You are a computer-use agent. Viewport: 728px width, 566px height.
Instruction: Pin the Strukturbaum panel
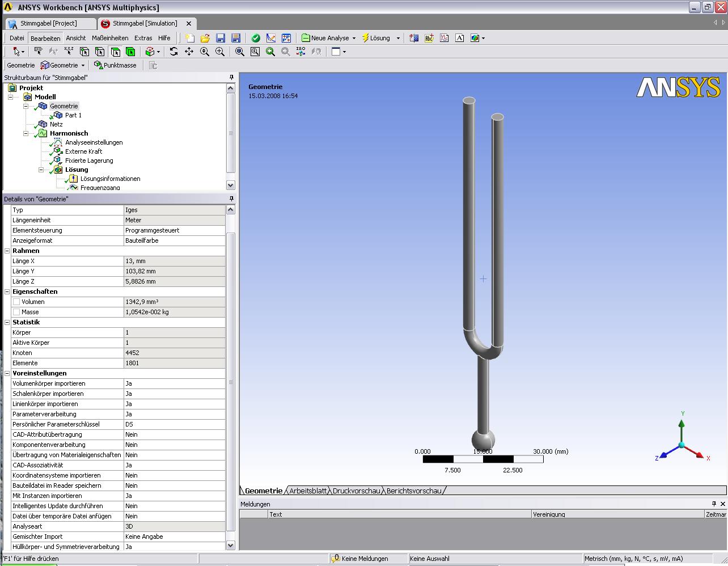(231, 78)
